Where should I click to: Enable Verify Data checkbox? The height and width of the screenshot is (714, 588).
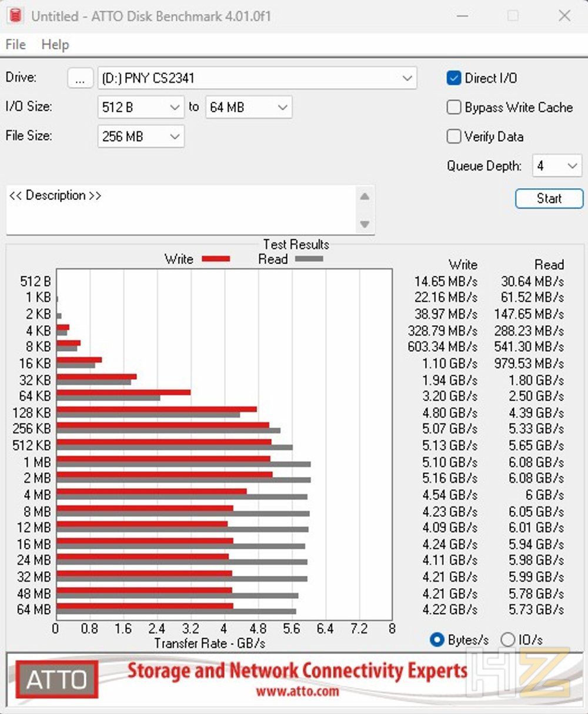click(454, 137)
